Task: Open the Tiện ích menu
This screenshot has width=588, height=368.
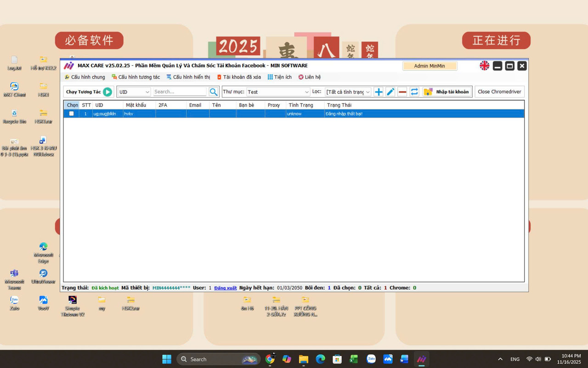Action: click(x=279, y=77)
